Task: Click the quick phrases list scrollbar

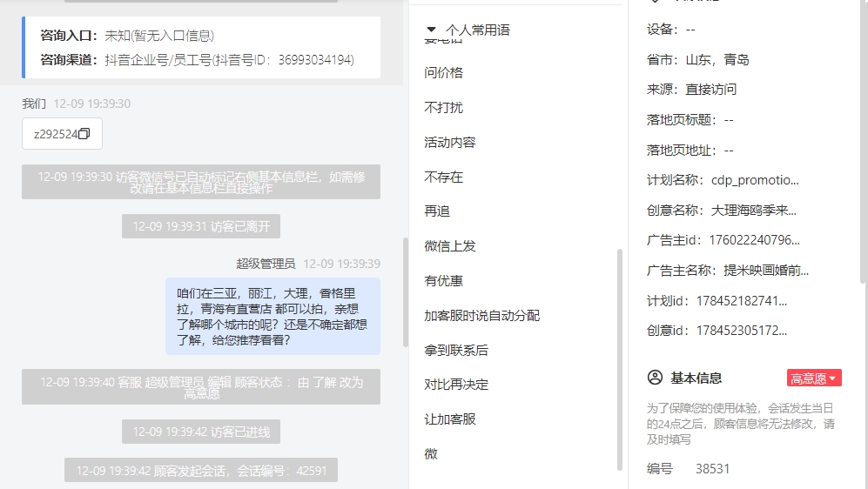Action: click(x=620, y=359)
